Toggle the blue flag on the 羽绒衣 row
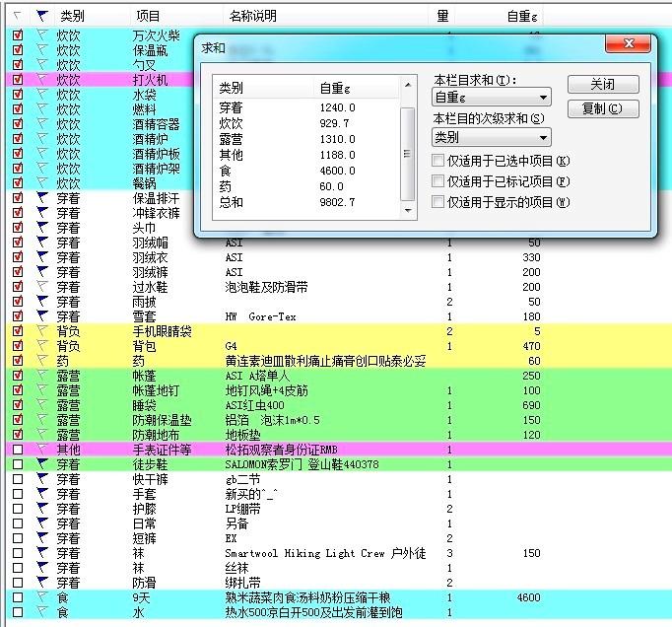The width and height of the screenshot is (672, 627). click(41, 257)
